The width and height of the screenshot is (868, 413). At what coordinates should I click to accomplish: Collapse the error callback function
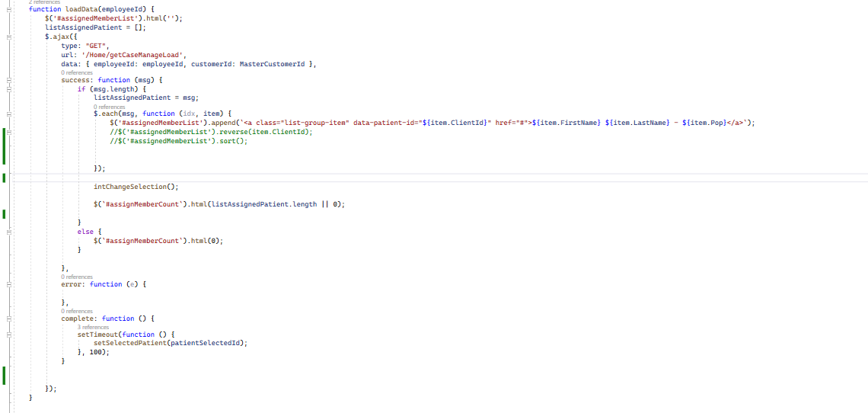coord(8,284)
